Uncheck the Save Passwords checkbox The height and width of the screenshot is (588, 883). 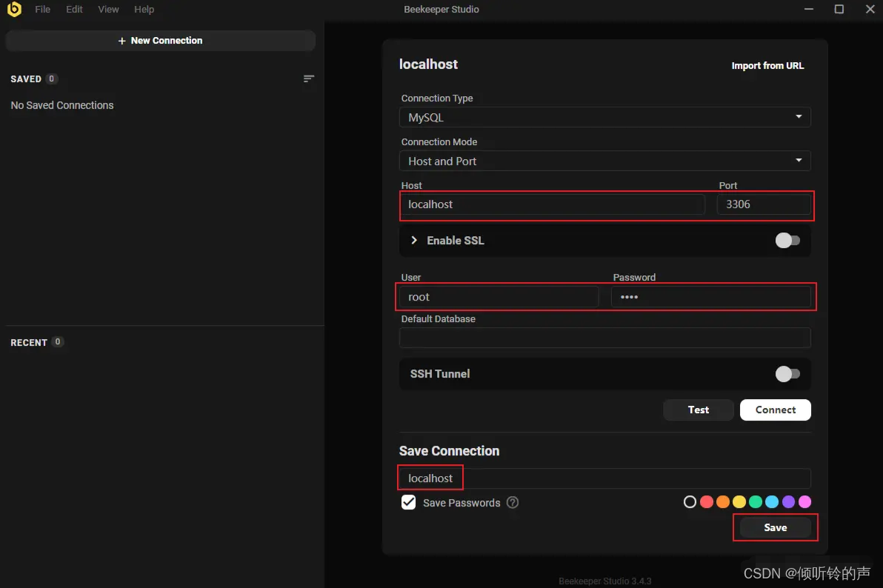click(408, 502)
